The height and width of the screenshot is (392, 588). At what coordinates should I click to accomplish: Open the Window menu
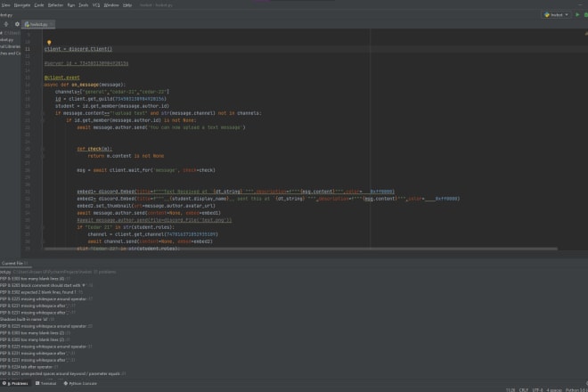click(111, 5)
